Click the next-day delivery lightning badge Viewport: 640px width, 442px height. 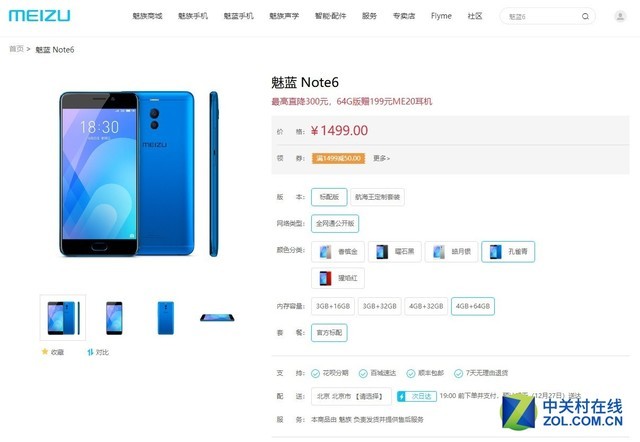402,396
